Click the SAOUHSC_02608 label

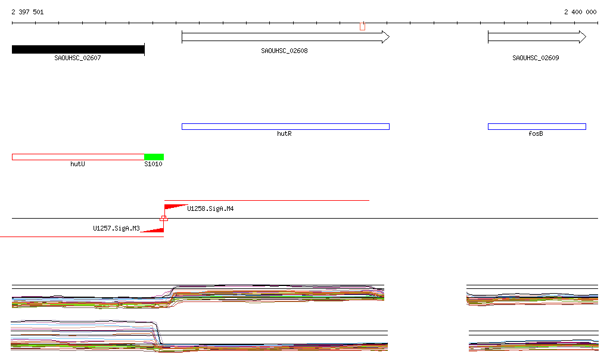[284, 51]
